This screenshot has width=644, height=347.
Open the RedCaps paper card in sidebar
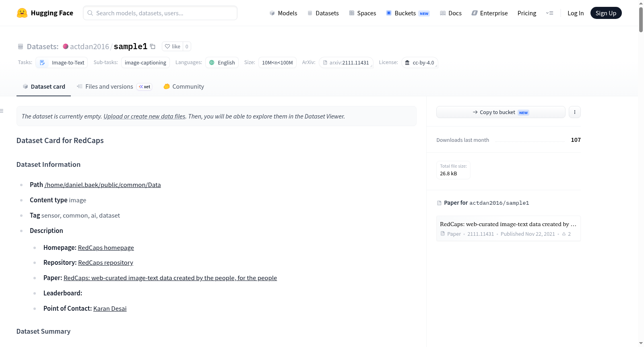[x=508, y=229]
